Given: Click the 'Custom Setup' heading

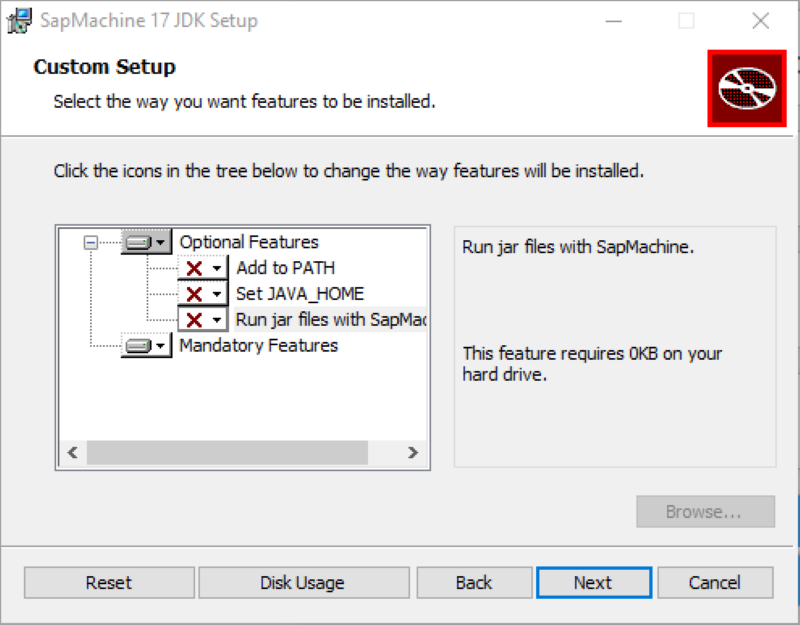Looking at the screenshot, I should click(105, 67).
